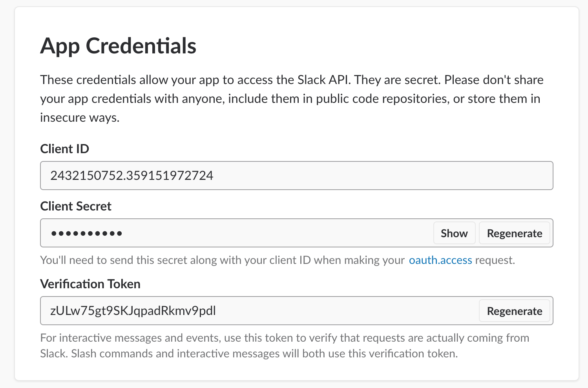Click the Client ID number 2432150752.359151972724
Image resolution: width=588 pixels, height=388 pixels.
click(131, 176)
